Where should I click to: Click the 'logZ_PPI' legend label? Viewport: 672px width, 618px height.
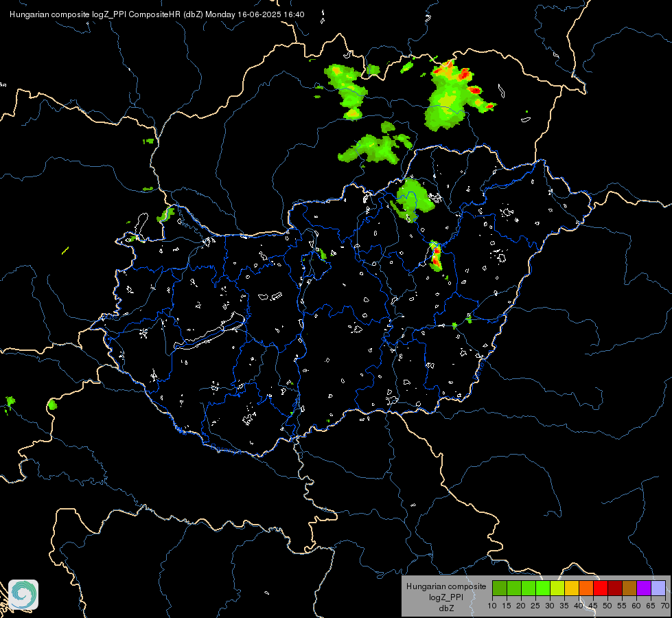[x=446, y=597]
